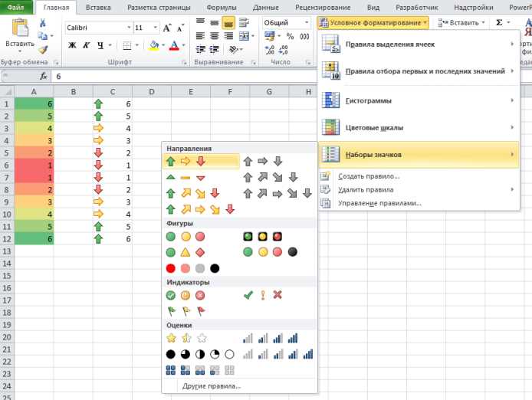Select the 3 gray arrows icon set
Image resolution: width=532 pixels, height=400 pixels.
(263, 162)
